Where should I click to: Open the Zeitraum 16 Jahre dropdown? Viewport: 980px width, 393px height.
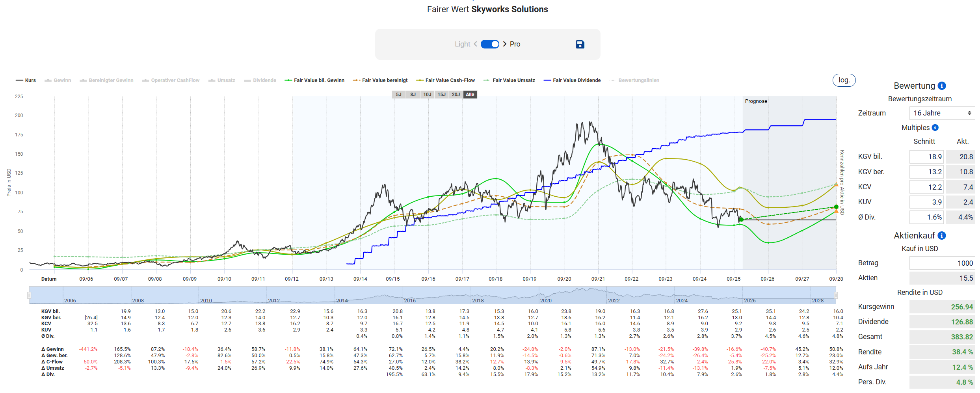(x=942, y=113)
